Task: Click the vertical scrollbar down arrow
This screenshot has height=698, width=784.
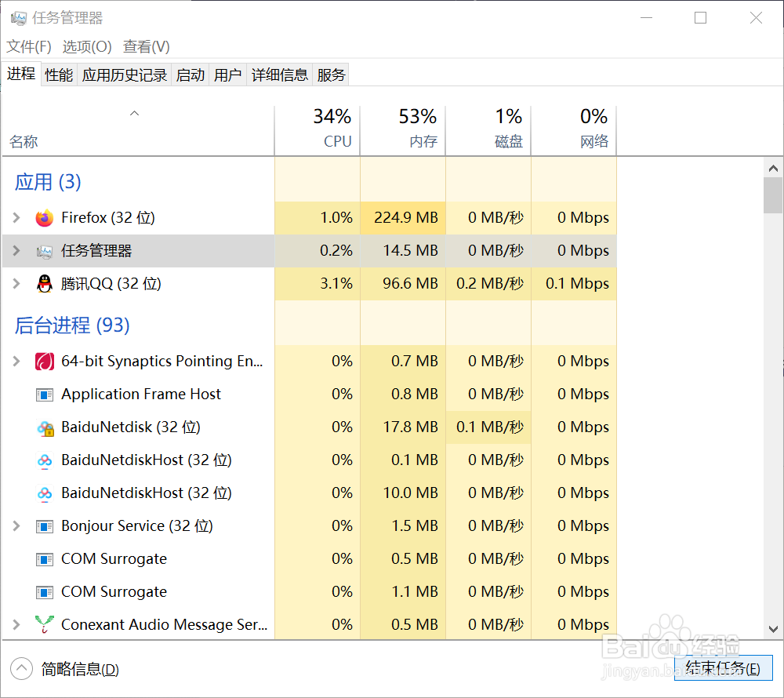Action: [x=774, y=631]
